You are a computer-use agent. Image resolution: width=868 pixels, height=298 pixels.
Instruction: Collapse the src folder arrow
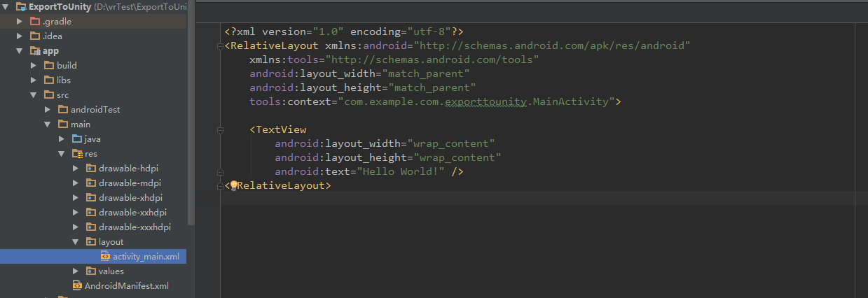pyautogui.click(x=34, y=95)
